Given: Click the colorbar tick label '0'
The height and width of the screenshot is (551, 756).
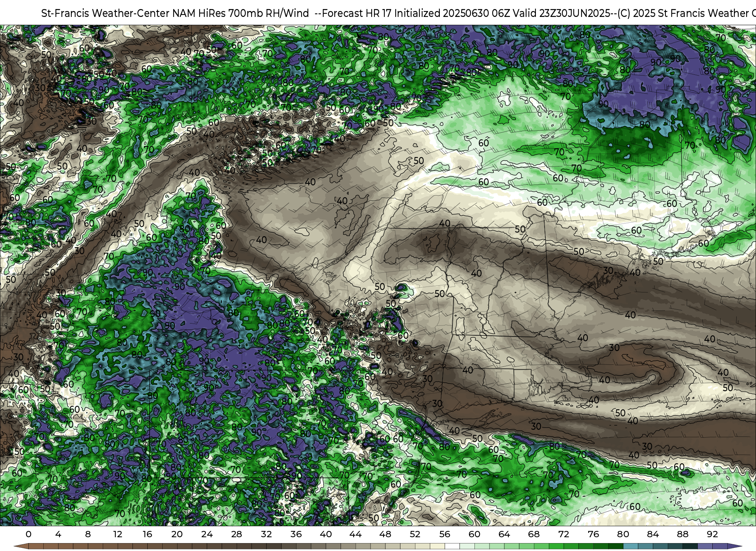Looking at the screenshot, I should 28,534.
